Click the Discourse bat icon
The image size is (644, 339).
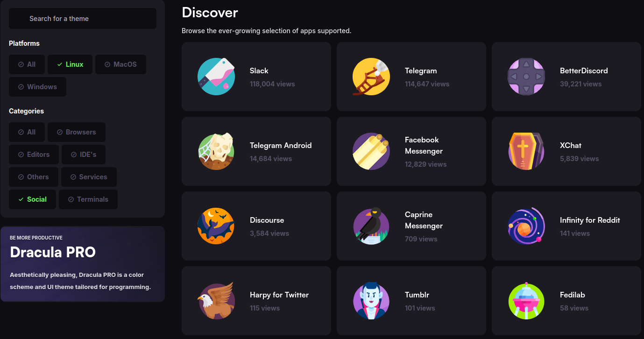point(216,226)
